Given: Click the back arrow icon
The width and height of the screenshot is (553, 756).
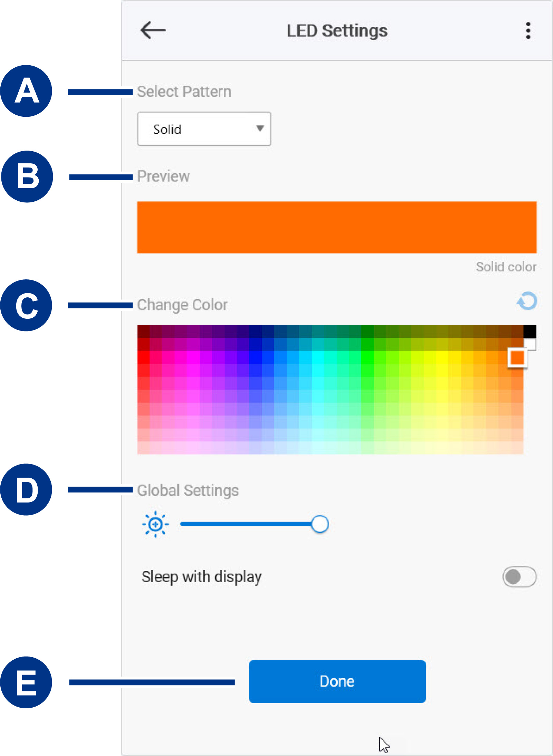Looking at the screenshot, I should pyautogui.click(x=153, y=30).
